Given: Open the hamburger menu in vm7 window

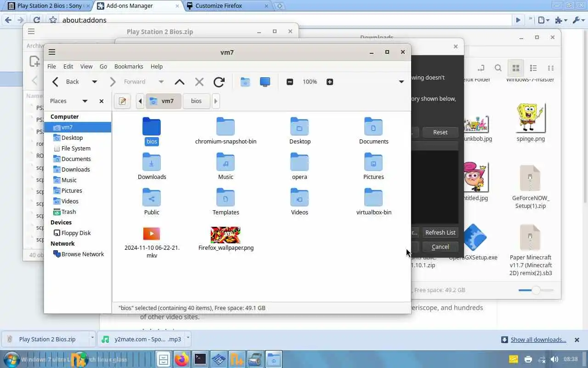Looking at the screenshot, I should tap(52, 52).
